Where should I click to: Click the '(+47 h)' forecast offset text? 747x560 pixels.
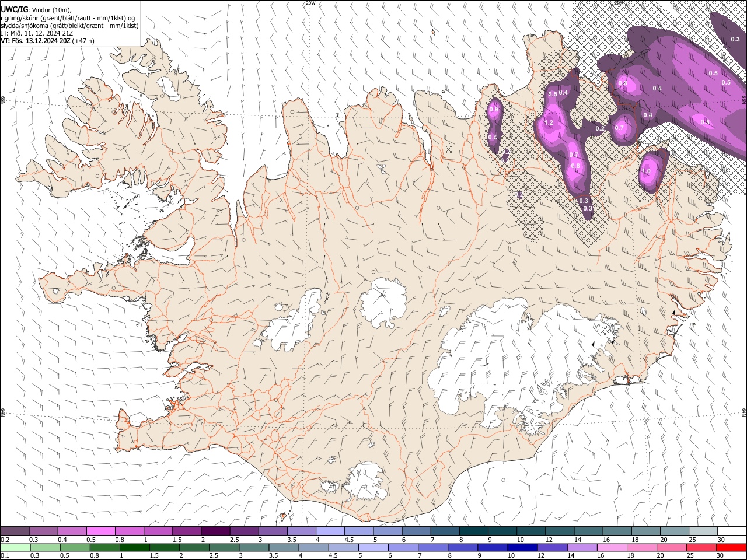click(x=83, y=41)
